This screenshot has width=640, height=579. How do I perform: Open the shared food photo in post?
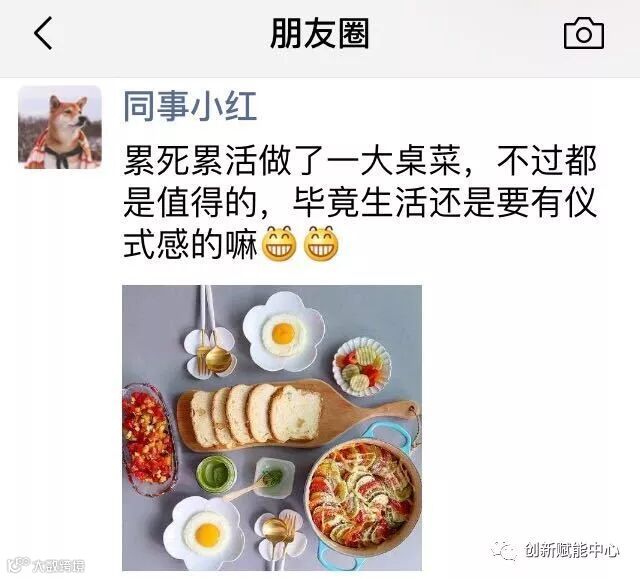(x=272, y=428)
